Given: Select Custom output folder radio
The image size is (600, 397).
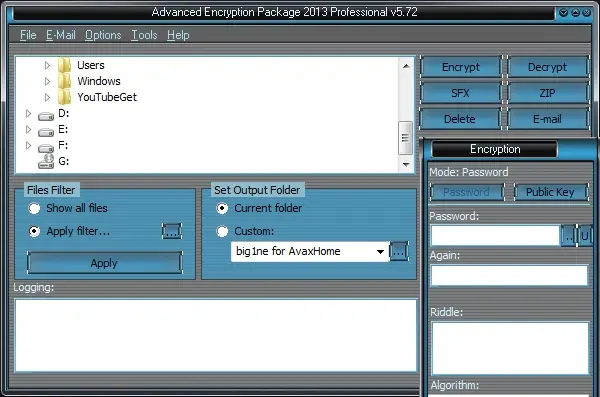Looking at the screenshot, I should [222, 231].
